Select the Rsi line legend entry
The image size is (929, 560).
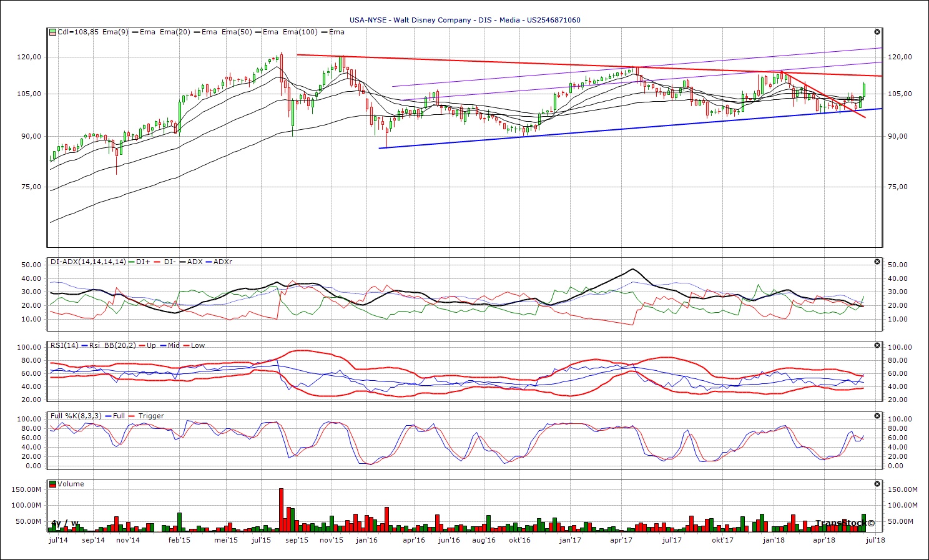[x=91, y=345]
